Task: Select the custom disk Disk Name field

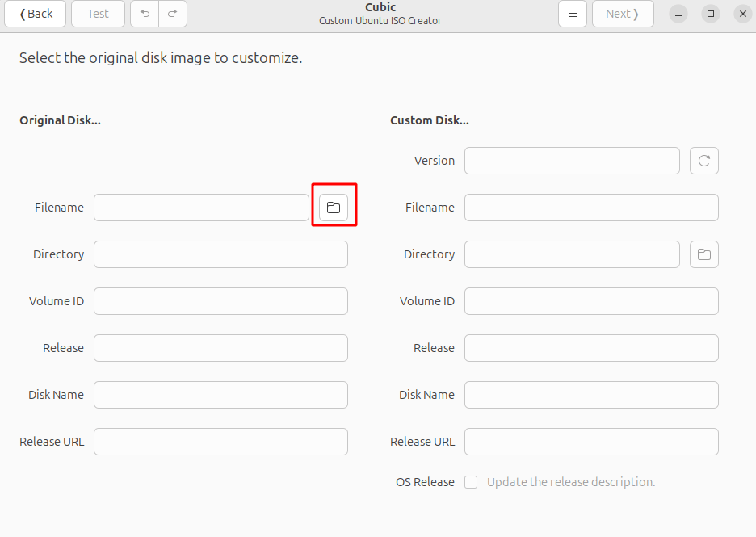Action: click(591, 395)
